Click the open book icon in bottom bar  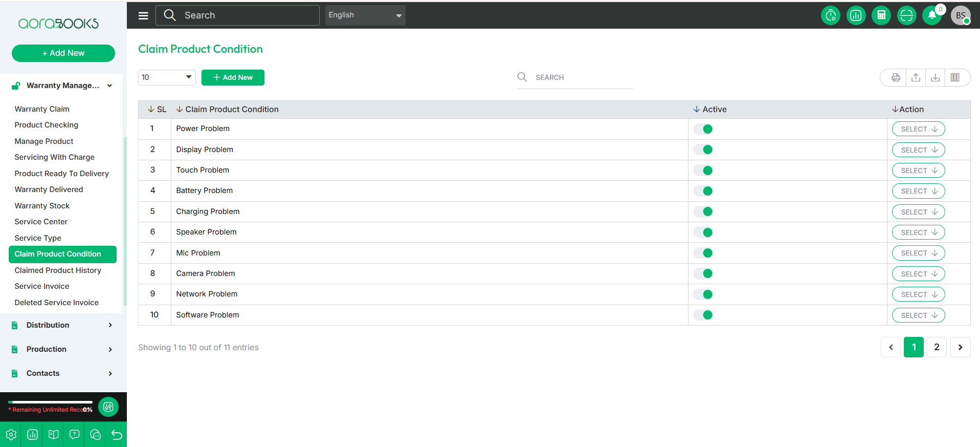click(53, 435)
